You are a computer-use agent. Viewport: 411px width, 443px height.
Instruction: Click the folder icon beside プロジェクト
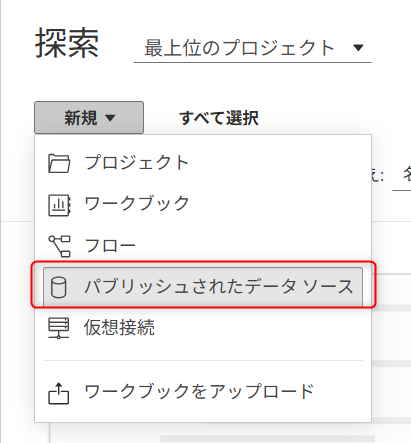(59, 163)
